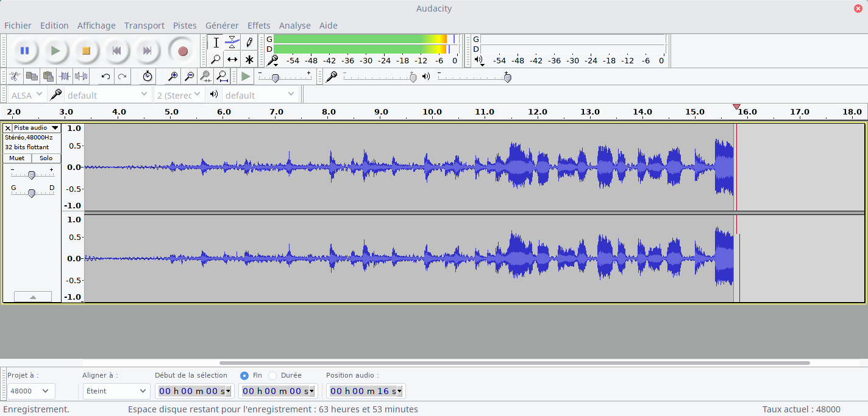Screen dimensions: 868x416
Task: Select the Time Shift tool
Action: (232, 59)
